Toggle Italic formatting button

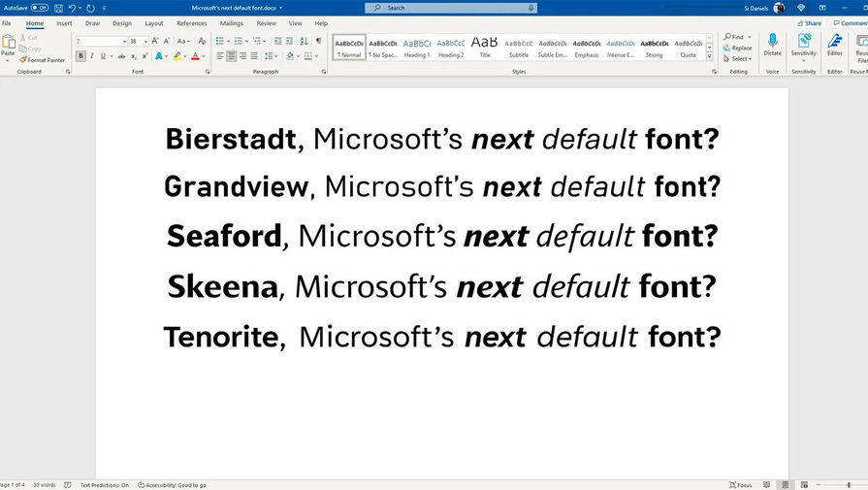(x=92, y=56)
